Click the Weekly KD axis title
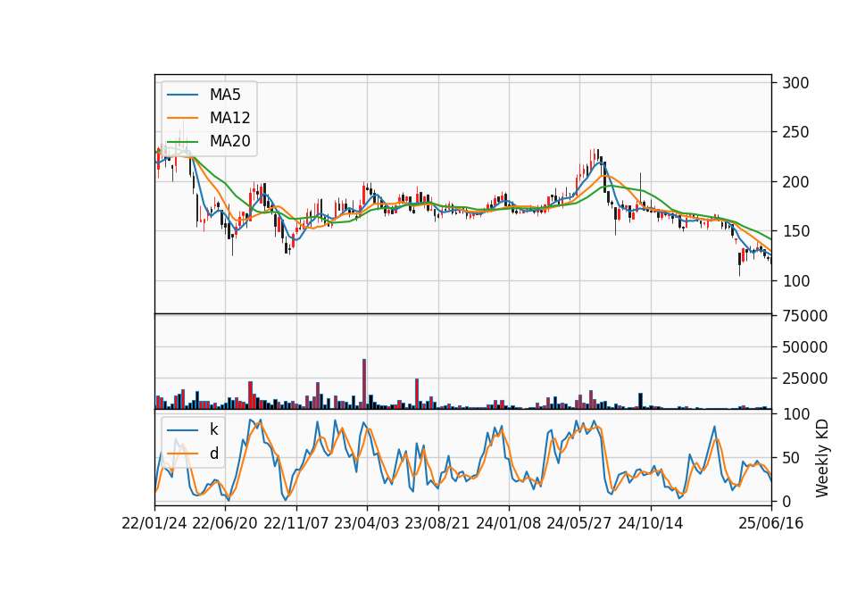Viewport: 857px width, 616px height. click(821, 458)
